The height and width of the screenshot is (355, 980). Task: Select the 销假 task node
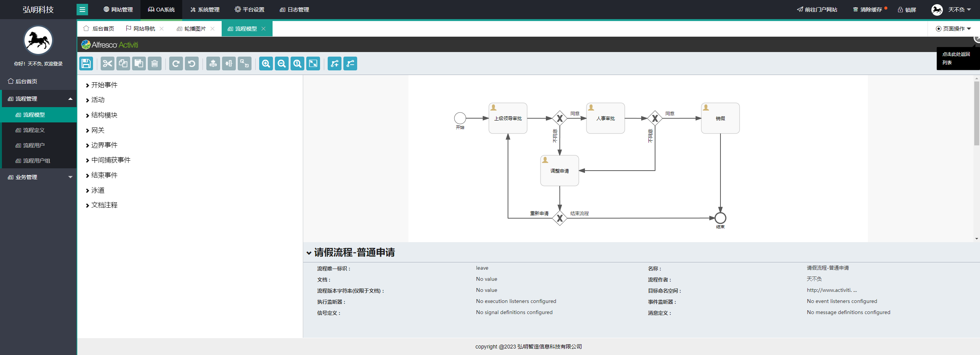720,118
